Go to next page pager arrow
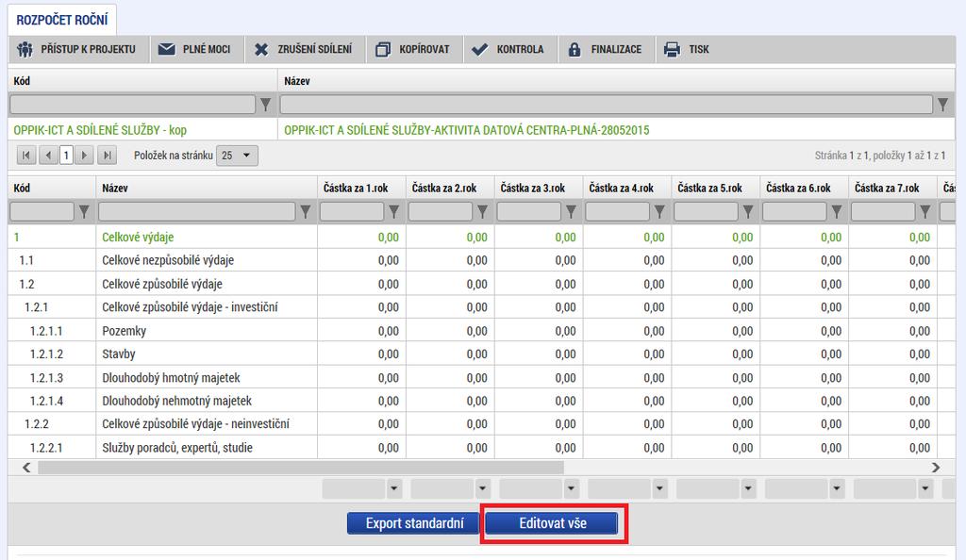This screenshot has height=560, width=966. click(x=84, y=156)
